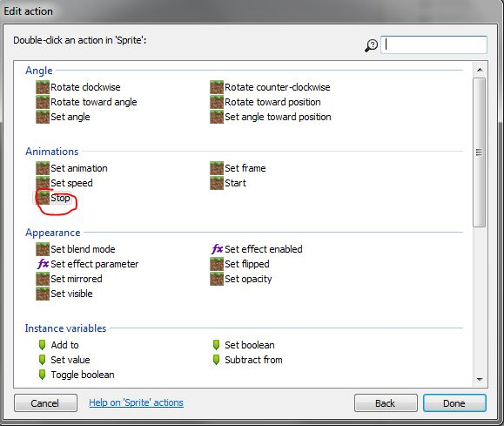504x426 pixels.
Task: Click the vertical scrollbar thumb
Action: (480, 152)
